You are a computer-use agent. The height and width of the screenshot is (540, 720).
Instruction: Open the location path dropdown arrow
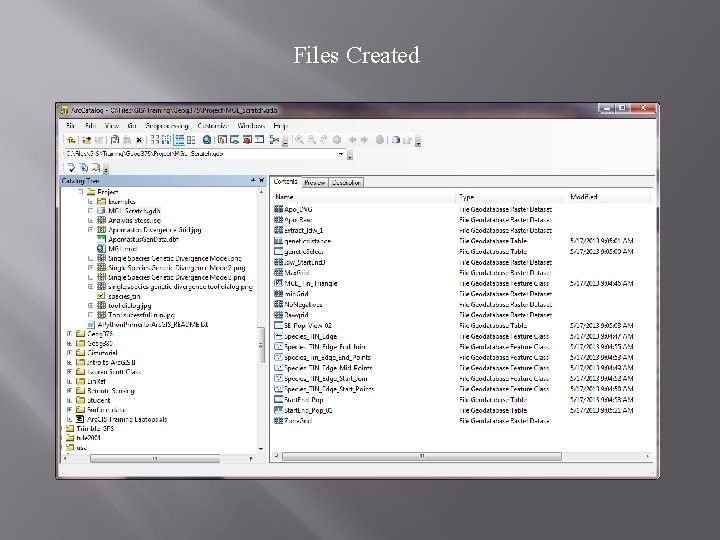pyautogui.click(x=341, y=154)
